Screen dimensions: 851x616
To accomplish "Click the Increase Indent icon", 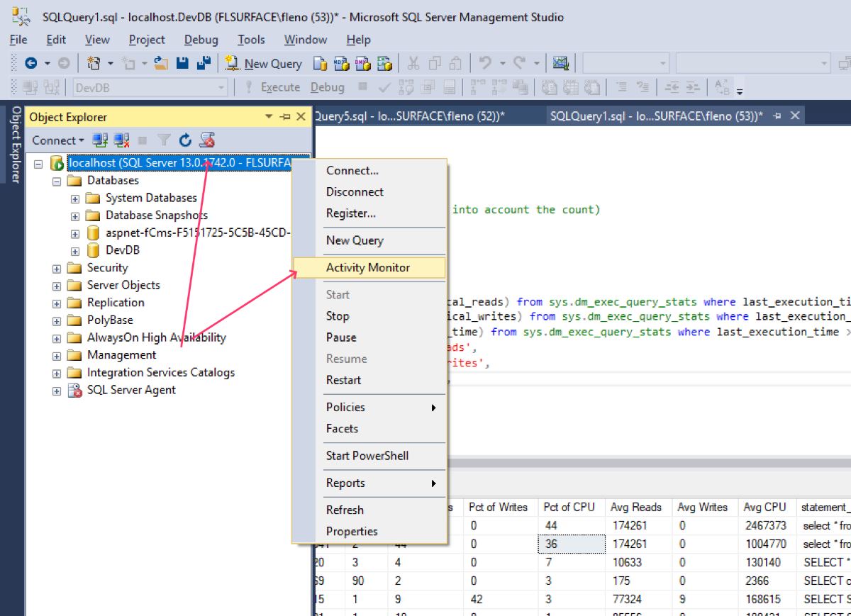I will pos(693,87).
